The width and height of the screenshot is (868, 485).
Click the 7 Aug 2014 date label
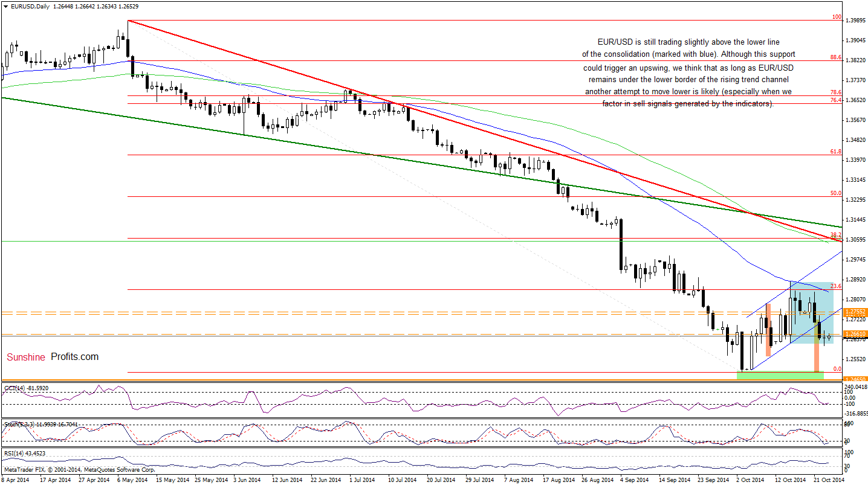tap(519, 480)
